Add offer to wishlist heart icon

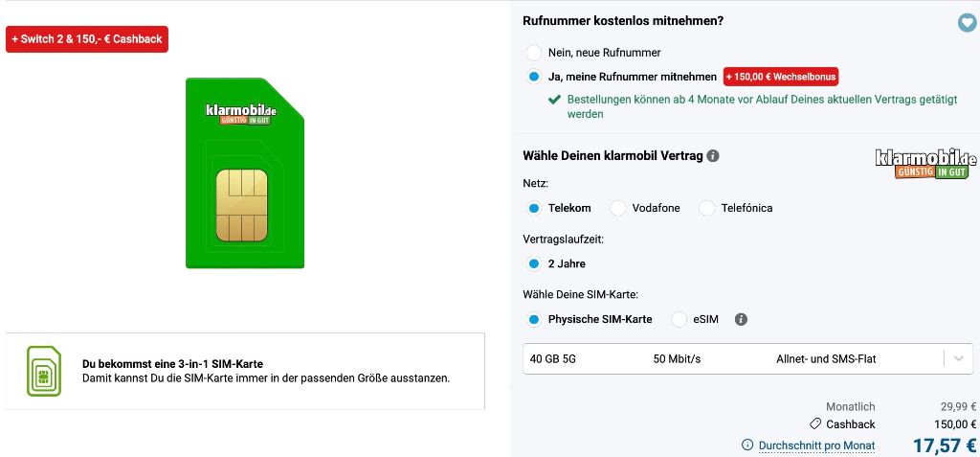pyautogui.click(x=967, y=23)
